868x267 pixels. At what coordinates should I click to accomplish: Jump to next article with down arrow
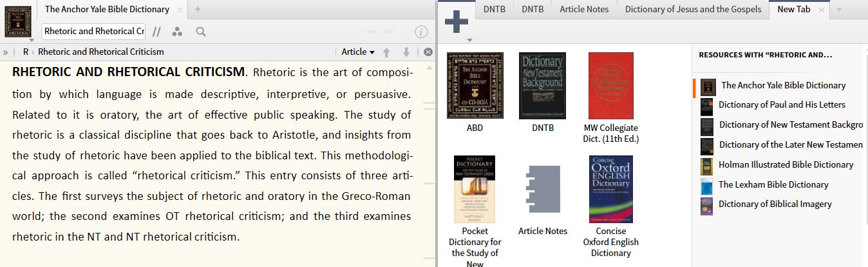coord(406,52)
